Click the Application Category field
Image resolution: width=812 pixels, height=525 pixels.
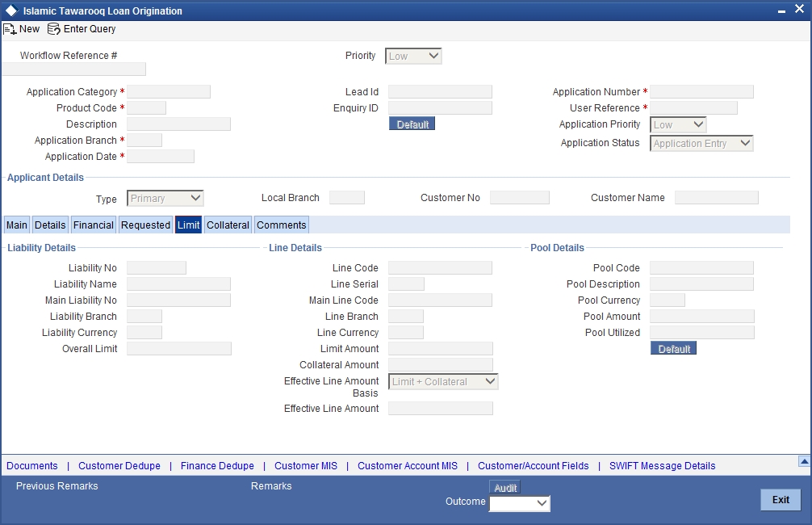click(x=169, y=92)
